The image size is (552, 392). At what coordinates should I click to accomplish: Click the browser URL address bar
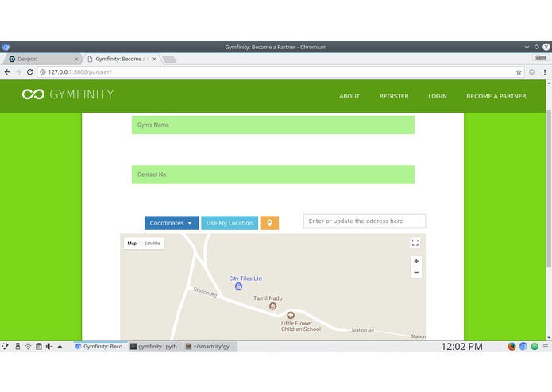pyautogui.click(x=280, y=72)
